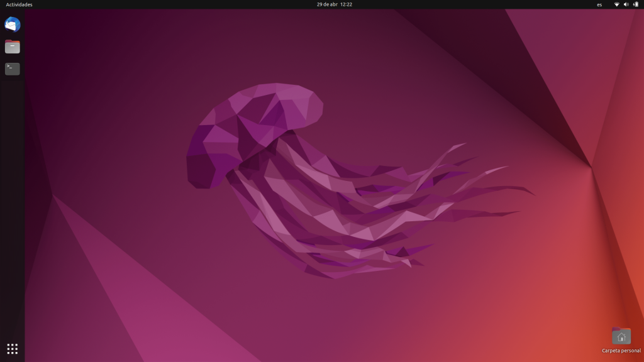Image resolution: width=644 pixels, height=362 pixels.
Task: Open Thunderbird from the dock
Action: 12,24
